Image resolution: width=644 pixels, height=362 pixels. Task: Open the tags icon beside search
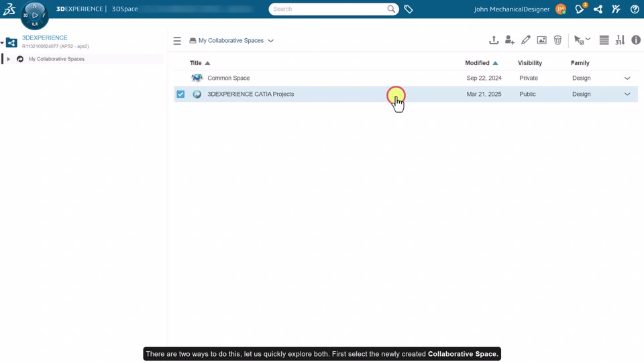point(409,9)
